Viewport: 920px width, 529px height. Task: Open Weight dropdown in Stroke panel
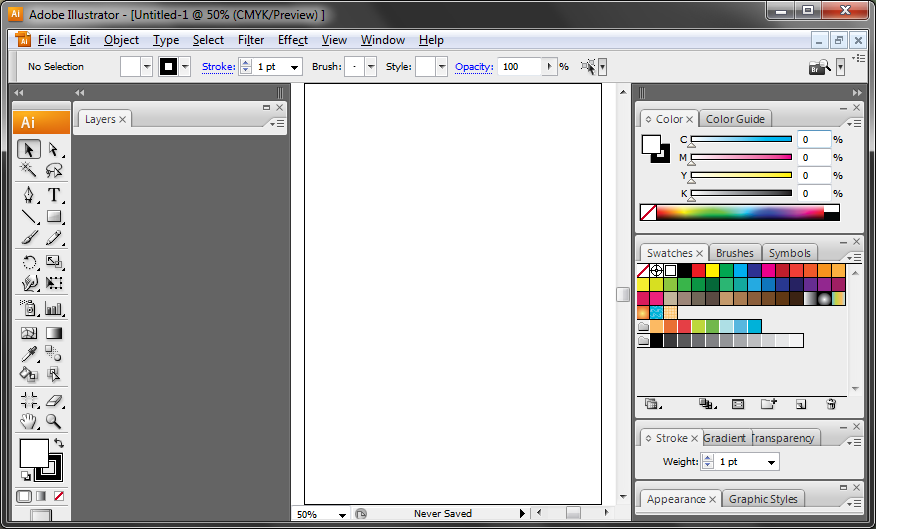pos(772,462)
